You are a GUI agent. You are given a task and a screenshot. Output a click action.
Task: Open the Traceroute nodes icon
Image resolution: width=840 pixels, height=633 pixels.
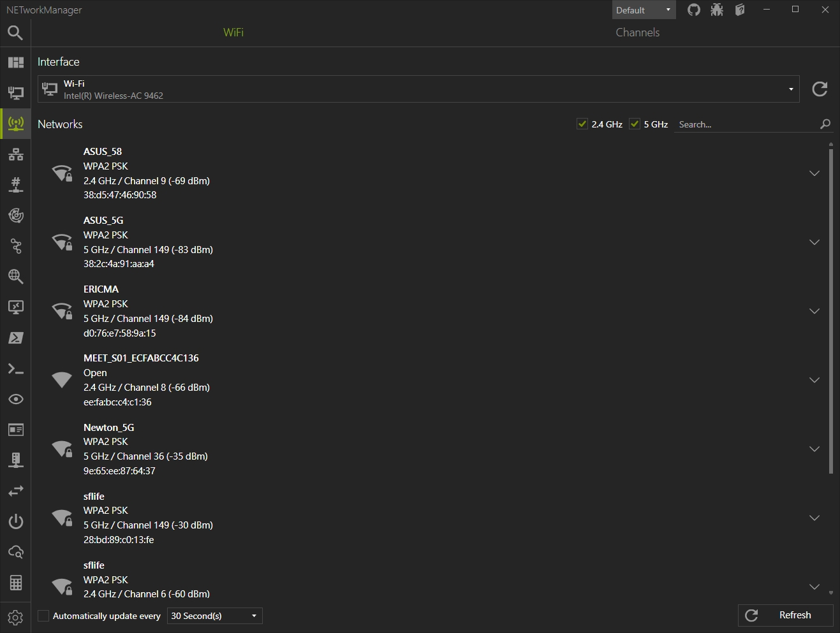point(15,246)
